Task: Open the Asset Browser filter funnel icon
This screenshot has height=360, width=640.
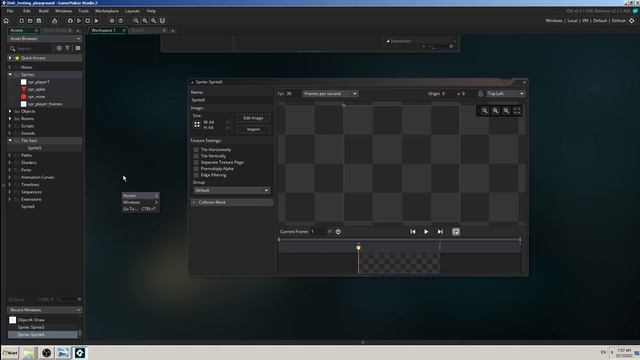Action: click(67, 48)
